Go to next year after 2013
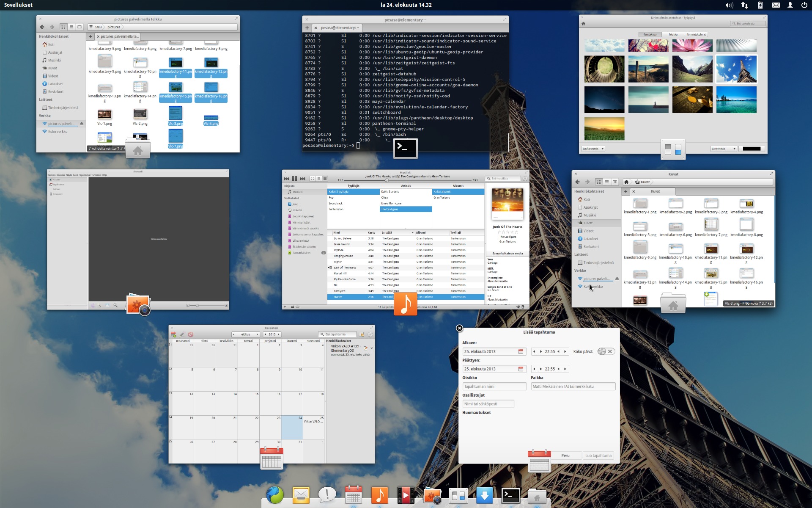 [279, 334]
